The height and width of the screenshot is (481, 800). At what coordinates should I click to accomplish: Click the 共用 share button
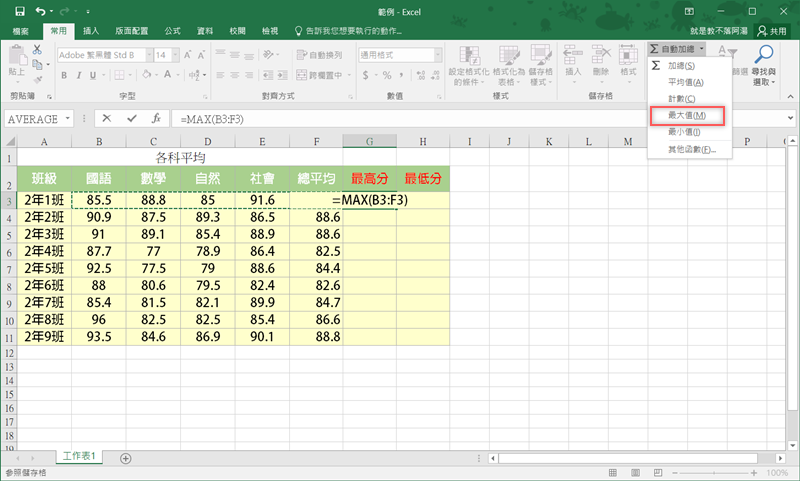771,31
